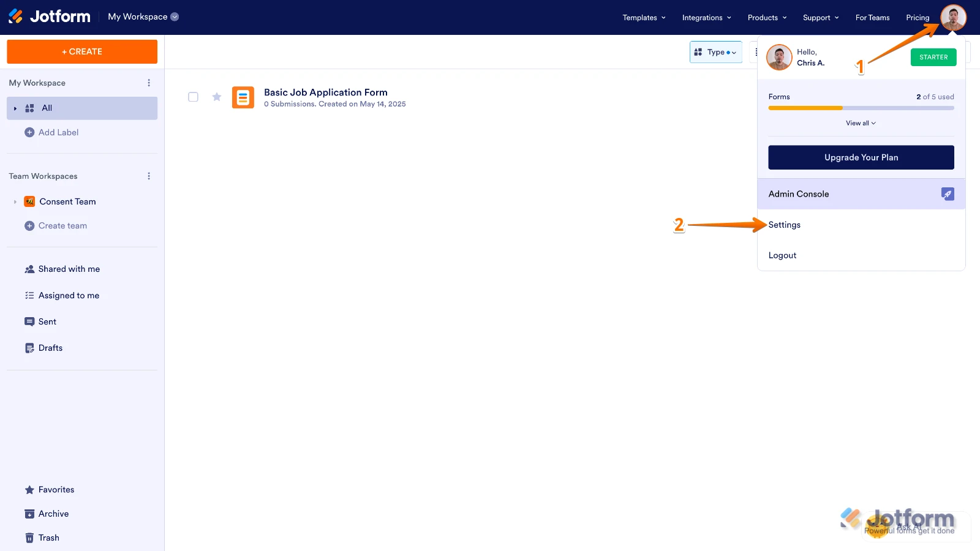Open the Admin Console rocket icon
This screenshot has width=980, height=551.
pyautogui.click(x=947, y=193)
